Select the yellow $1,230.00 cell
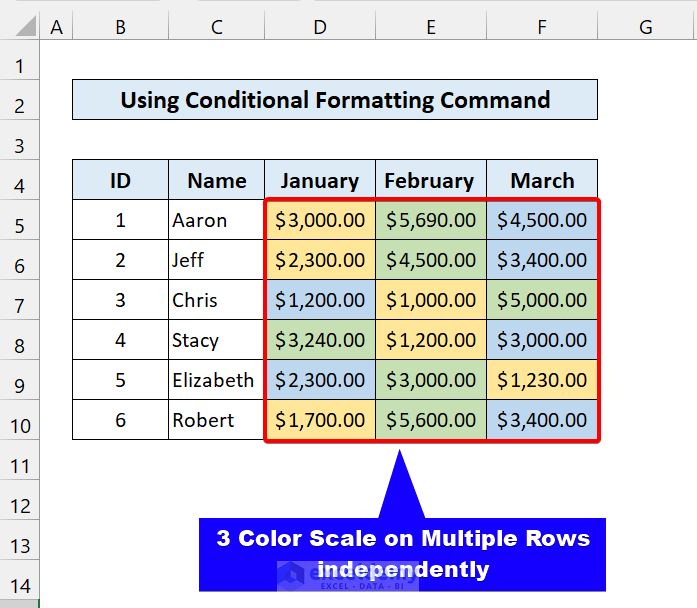The image size is (697, 608). pyautogui.click(x=542, y=380)
